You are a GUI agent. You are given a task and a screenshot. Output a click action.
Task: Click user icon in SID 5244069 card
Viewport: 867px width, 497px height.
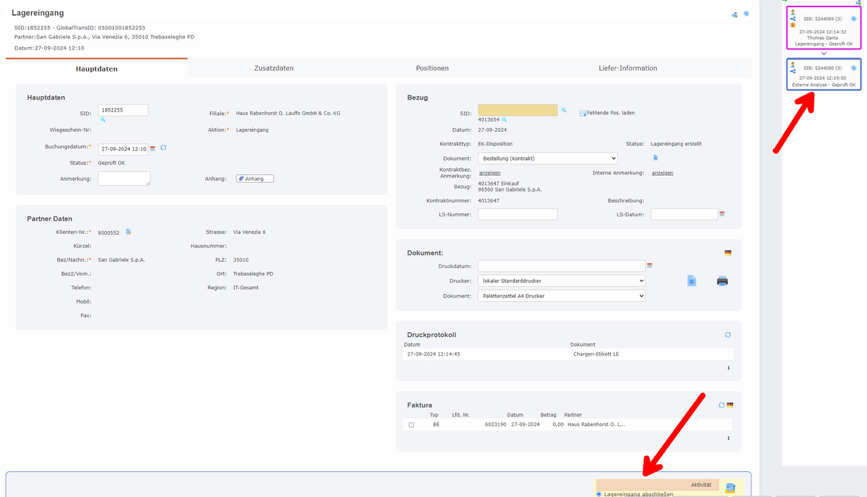tap(792, 12)
